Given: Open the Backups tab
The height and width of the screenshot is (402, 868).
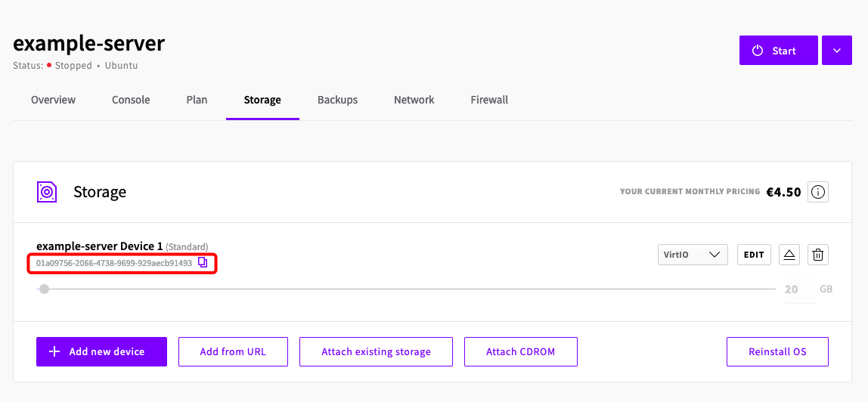Looking at the screenshot, I should tap(337, 100).
